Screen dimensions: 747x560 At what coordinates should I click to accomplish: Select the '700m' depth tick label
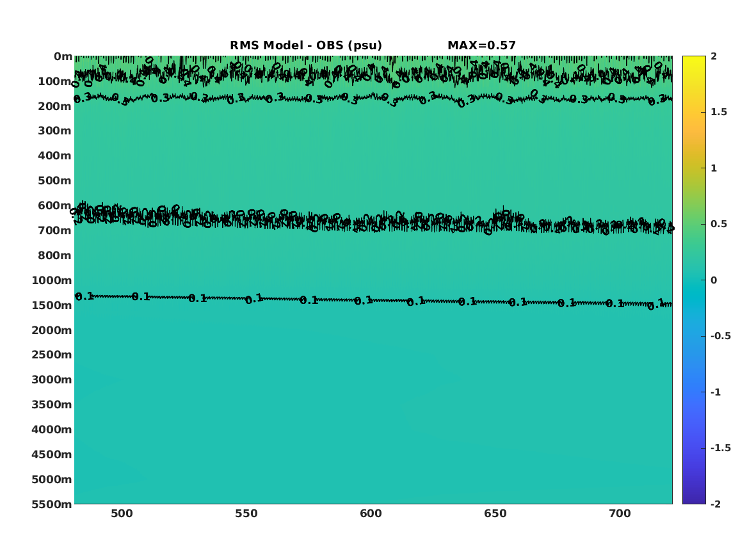(55, 230)
